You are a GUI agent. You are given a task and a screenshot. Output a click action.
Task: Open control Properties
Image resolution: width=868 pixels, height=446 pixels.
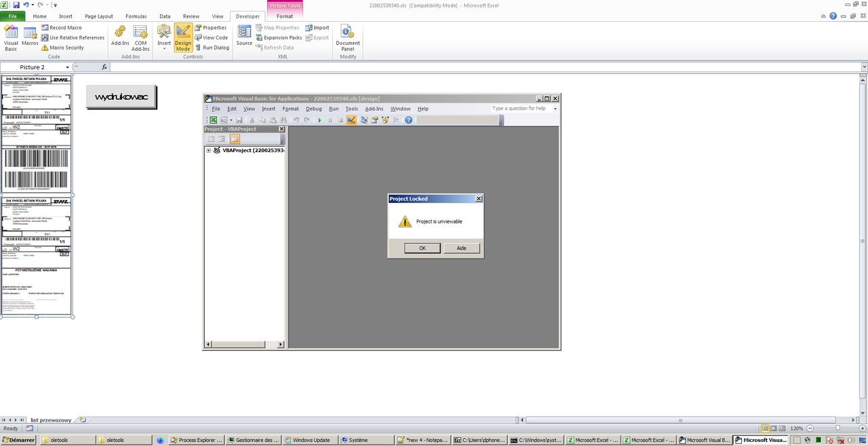point(210,28)
